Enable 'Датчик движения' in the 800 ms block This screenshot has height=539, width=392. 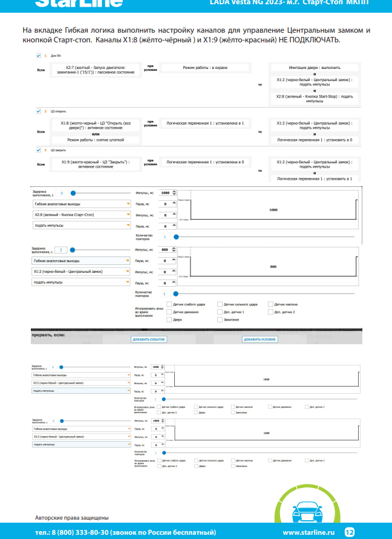(x=169, y=312)
